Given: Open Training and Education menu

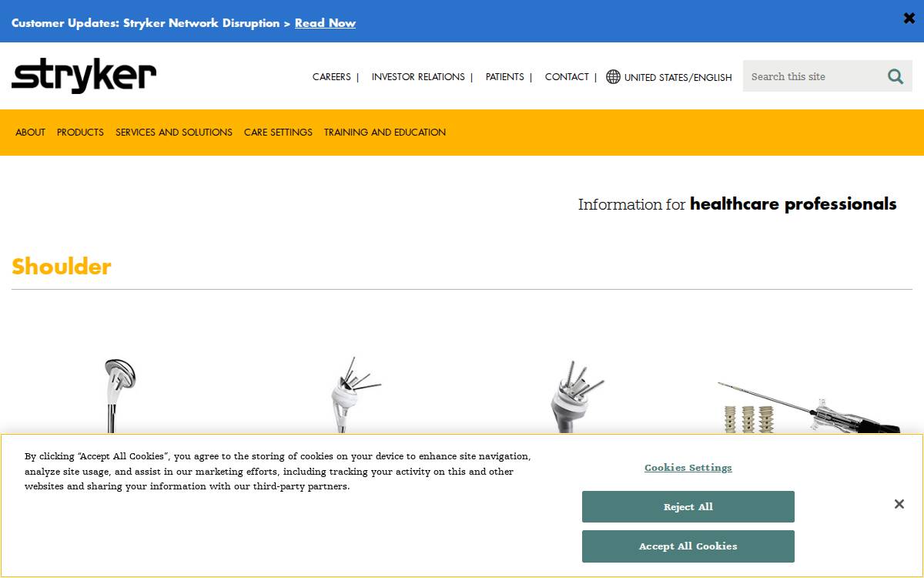Looking at the screenshot, I should (x=385, y=133).
